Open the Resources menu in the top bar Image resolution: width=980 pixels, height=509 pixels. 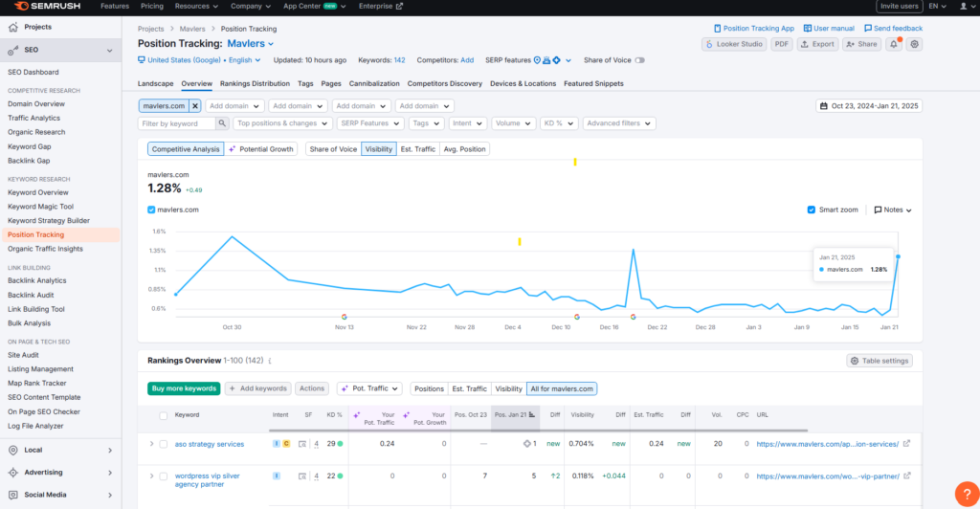pos(196,7)
